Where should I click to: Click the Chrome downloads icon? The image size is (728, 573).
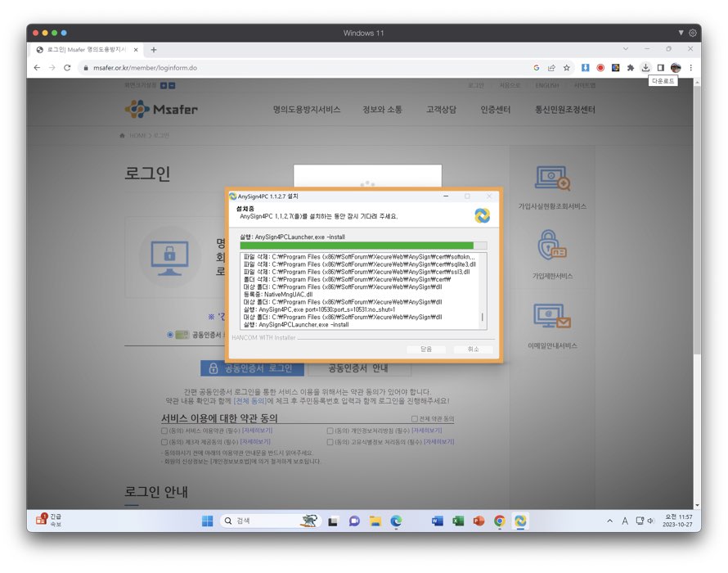[645, 68]
